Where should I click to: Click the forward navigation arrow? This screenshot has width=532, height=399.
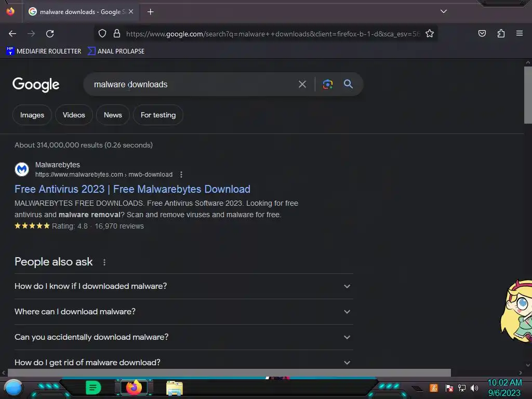click(31, 34)
